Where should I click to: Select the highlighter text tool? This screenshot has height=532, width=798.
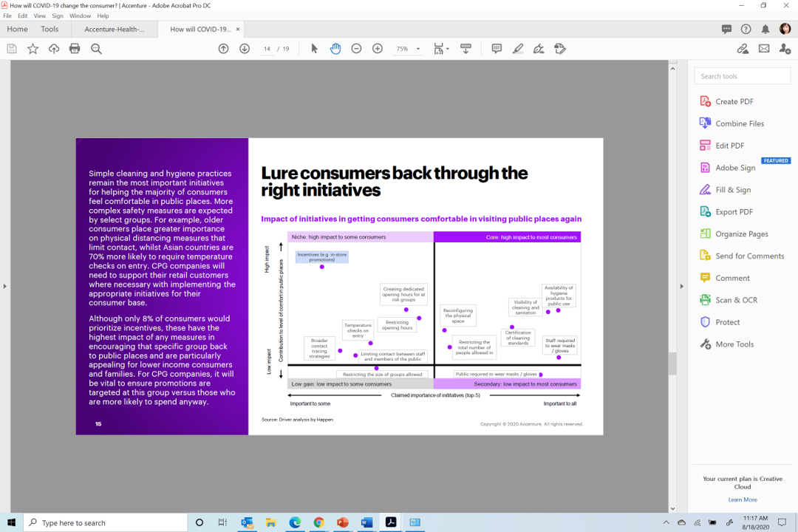coord(518,49)
